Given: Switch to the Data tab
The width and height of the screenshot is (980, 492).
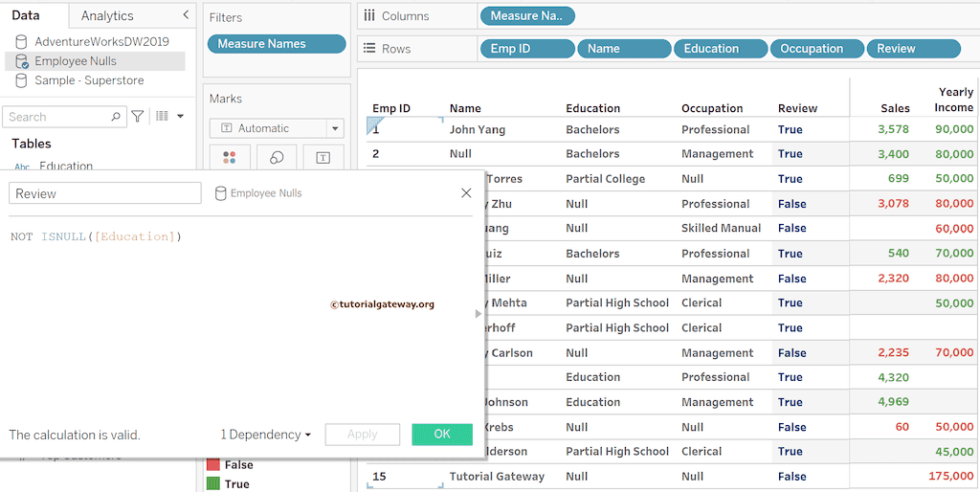Looking at the screenshot, I should point(26,15).
